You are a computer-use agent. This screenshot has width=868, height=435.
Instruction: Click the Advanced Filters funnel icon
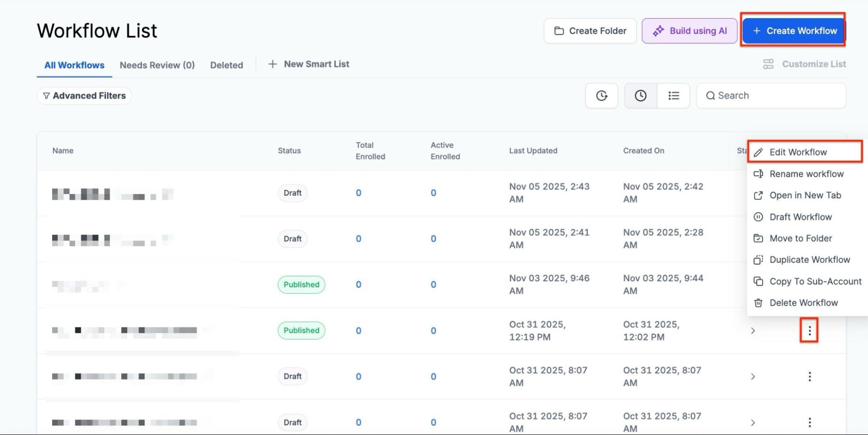click(46, 96)
